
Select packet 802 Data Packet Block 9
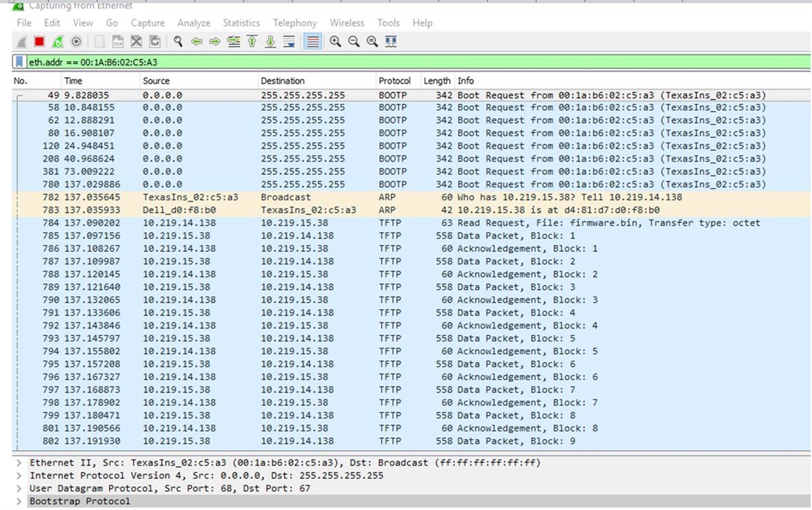[x=411, y=441]
